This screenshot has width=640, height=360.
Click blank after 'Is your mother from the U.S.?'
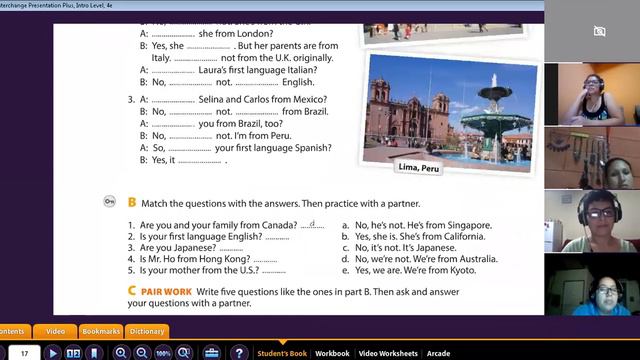(x=274, y=271)
